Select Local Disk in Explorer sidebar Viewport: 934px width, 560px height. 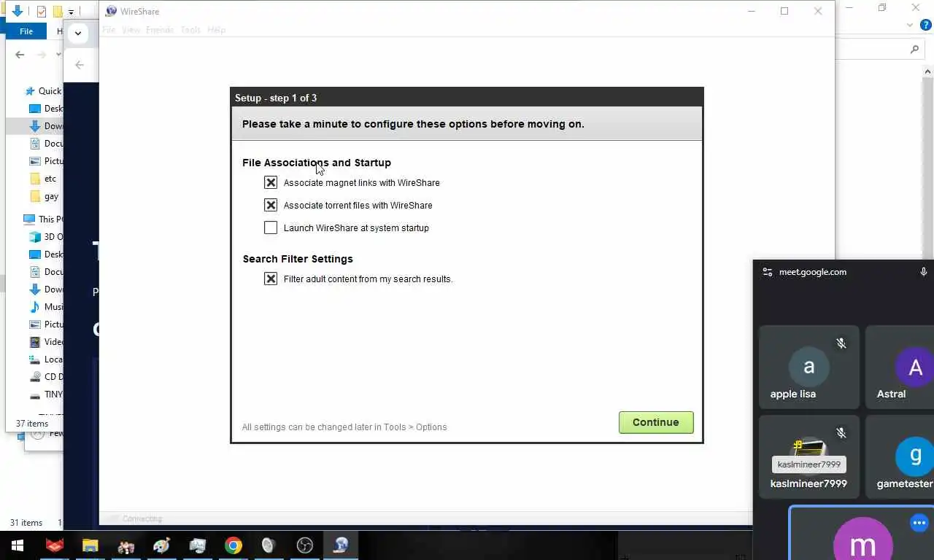coord(46,359)
